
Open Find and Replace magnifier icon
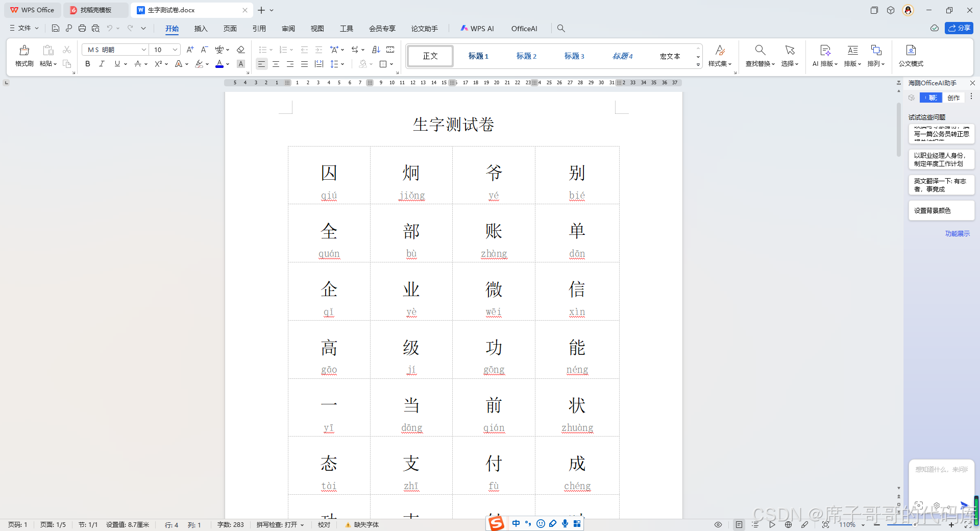760,50
